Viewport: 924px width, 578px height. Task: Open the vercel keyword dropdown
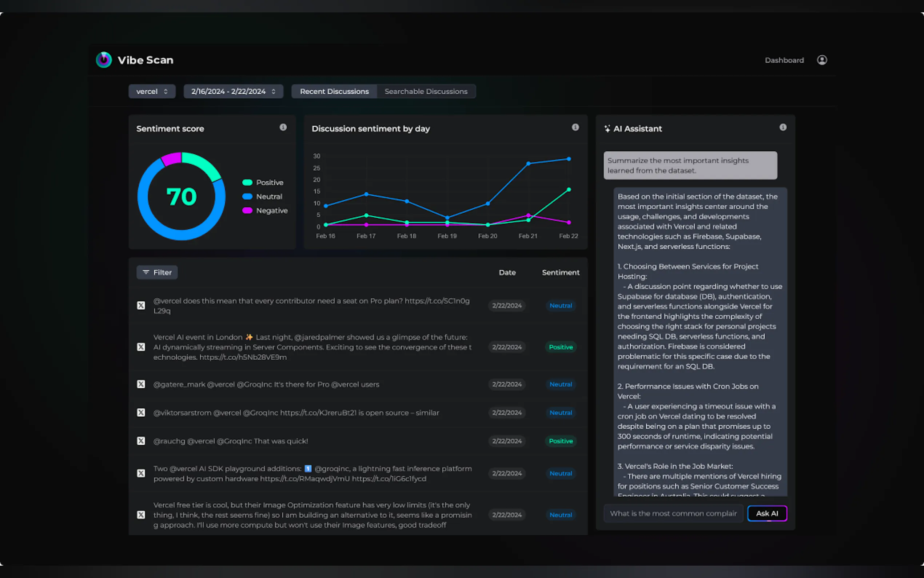[x=152, y=91]
